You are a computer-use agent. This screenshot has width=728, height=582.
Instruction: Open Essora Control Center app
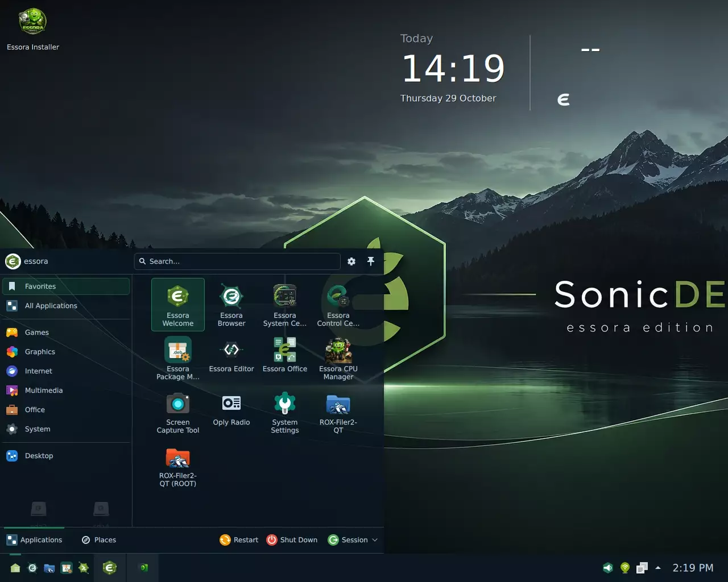(338, 305)
